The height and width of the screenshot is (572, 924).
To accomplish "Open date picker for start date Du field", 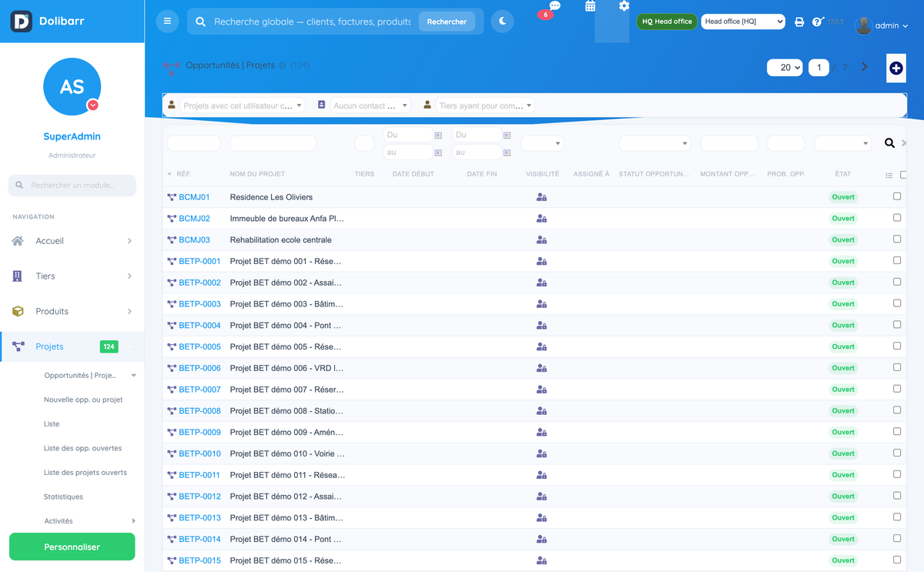I will coord(438,135).
